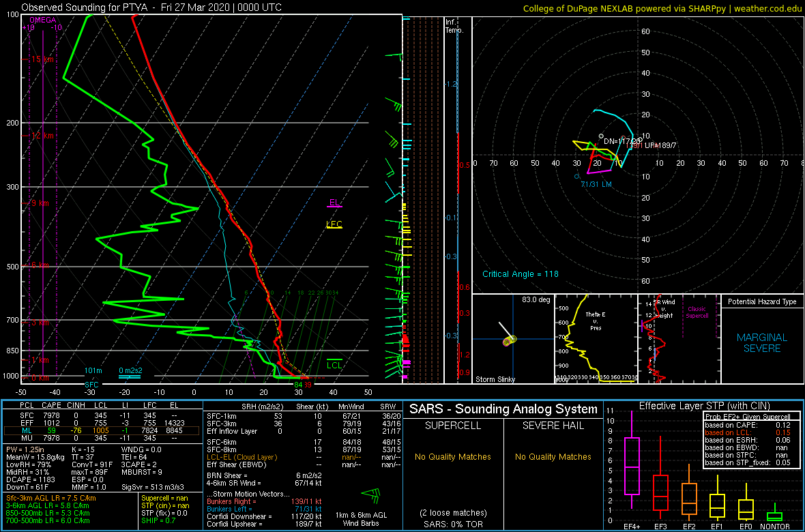Click the 'Supercell = nan' parameter
This screenshot has width=805, height=532.
[x=166, y=499]
